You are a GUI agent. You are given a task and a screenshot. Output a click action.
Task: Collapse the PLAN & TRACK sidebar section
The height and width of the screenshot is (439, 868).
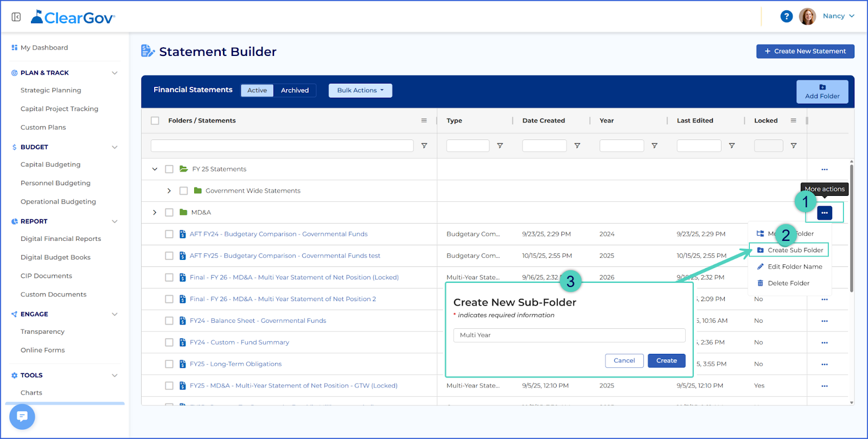coord(114,73)
